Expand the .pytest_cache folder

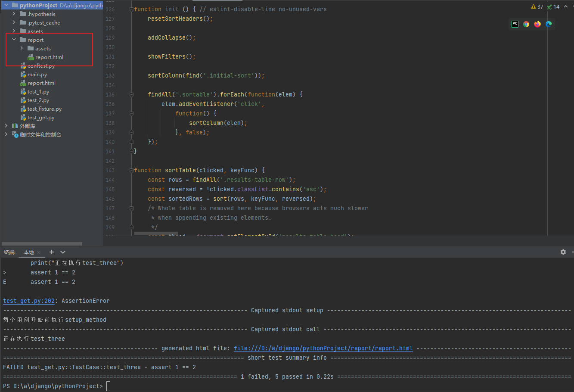point(14,22)
